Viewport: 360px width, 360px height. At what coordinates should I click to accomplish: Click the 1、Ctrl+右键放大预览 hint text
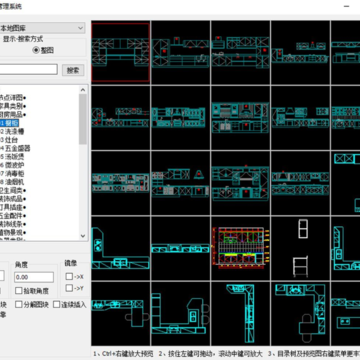(123, 353)
